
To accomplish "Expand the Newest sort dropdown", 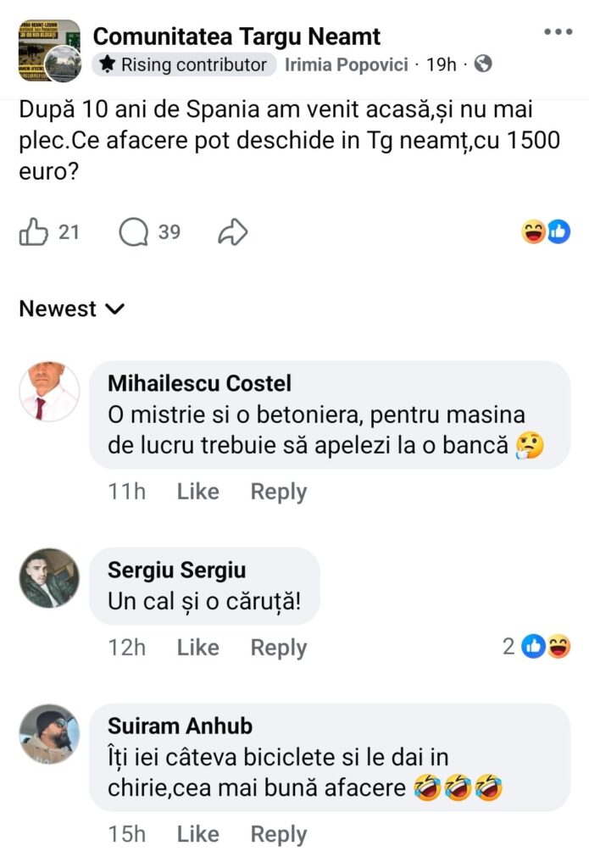I will [x=72, y=309].
